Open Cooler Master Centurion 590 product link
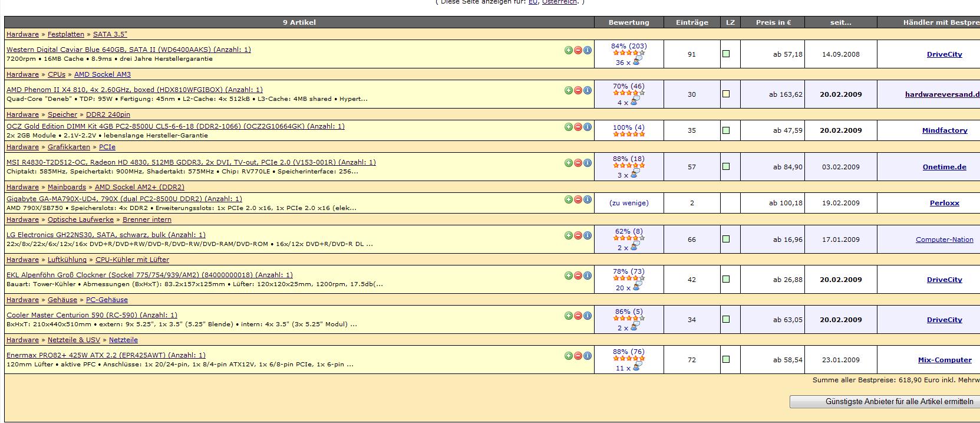980x423 pixels. click(92, 315)
